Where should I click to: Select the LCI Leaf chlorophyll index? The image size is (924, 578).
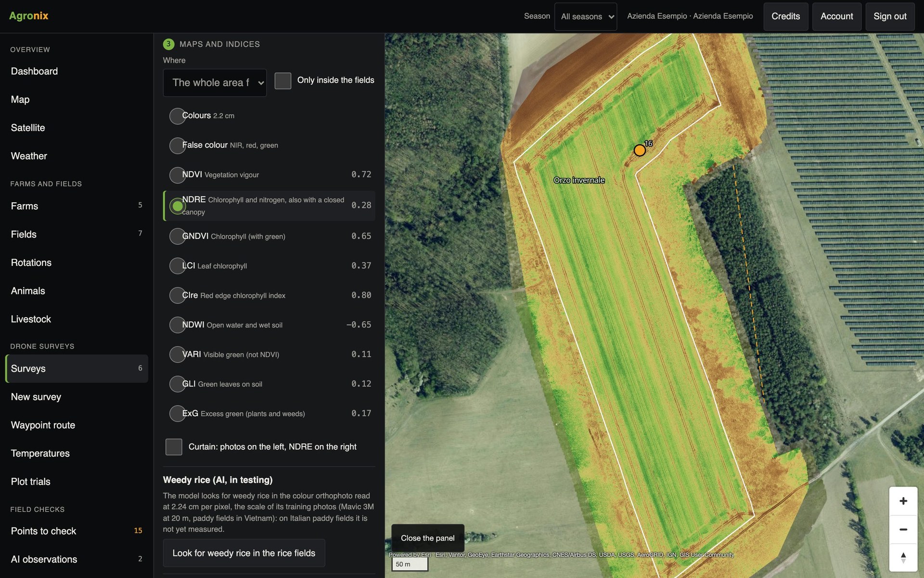[x=178, y=266]
